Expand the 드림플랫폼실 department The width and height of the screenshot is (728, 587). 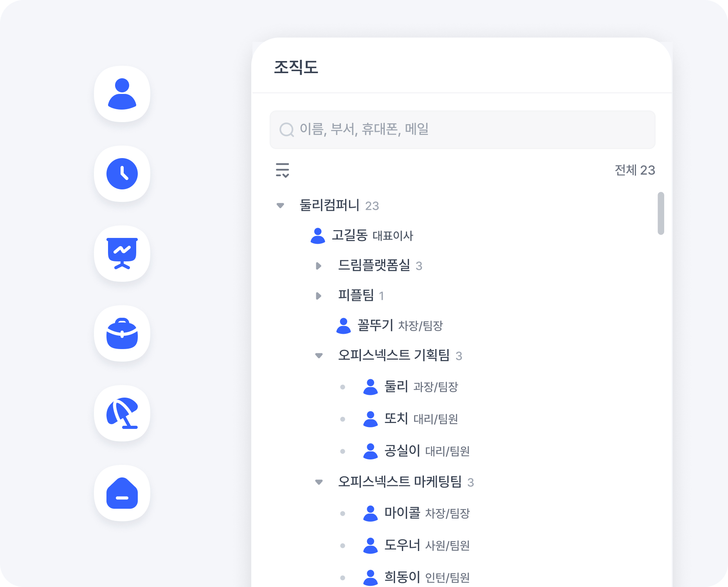(x=319, y=266)
